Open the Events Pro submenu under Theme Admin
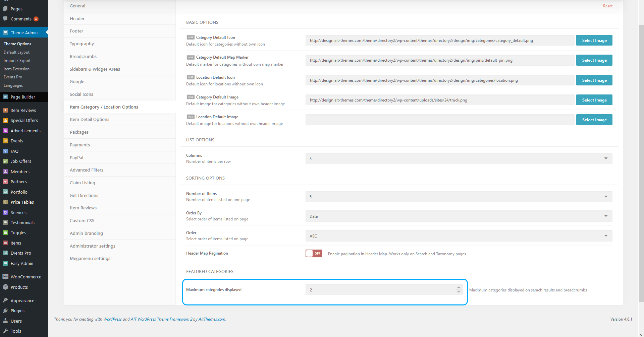The width and height of the screenshot is (644, 337). click(x=13, y=77)
